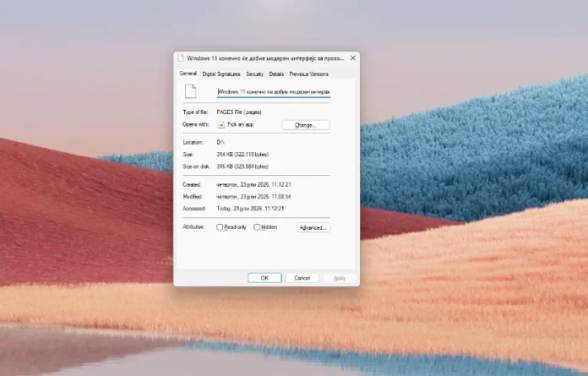Image resolution: width=588 pixels, height=376 pixels.
Task: Click the document icon in title bar
Action: (x=181, y=58)
